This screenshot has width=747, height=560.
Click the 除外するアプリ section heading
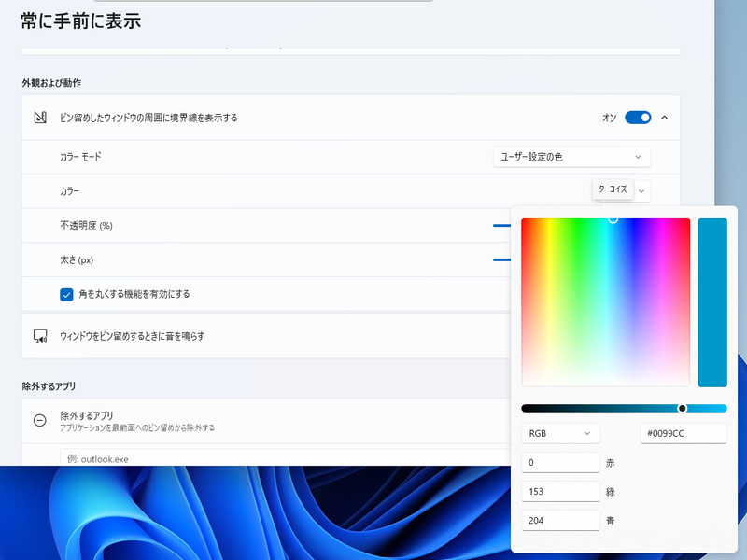pos(49,386)
